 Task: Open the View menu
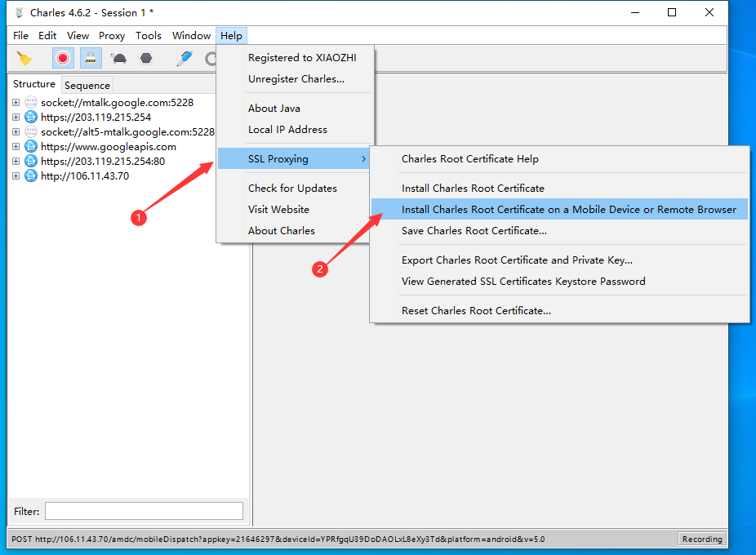(x=78, y=36)
